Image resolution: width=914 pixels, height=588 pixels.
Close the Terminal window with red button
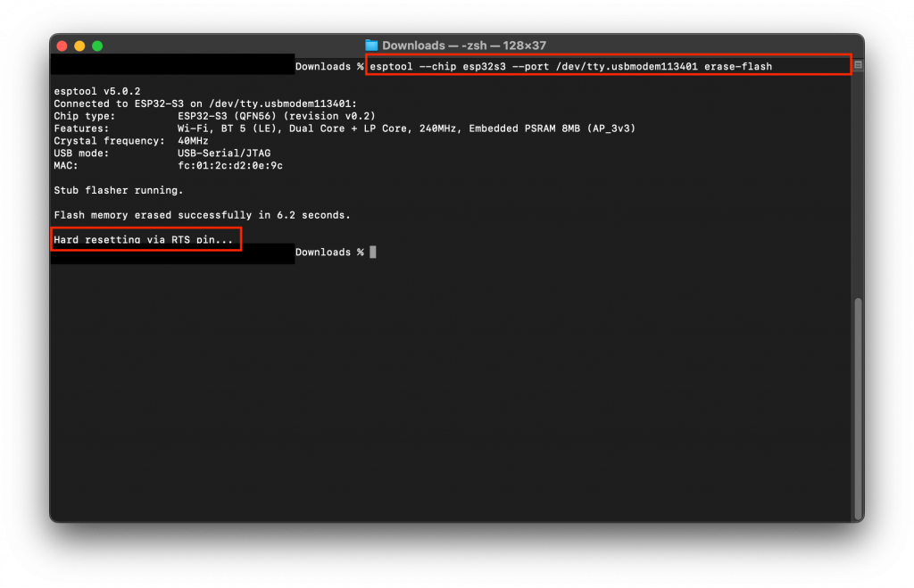click(x=62, y=46)
